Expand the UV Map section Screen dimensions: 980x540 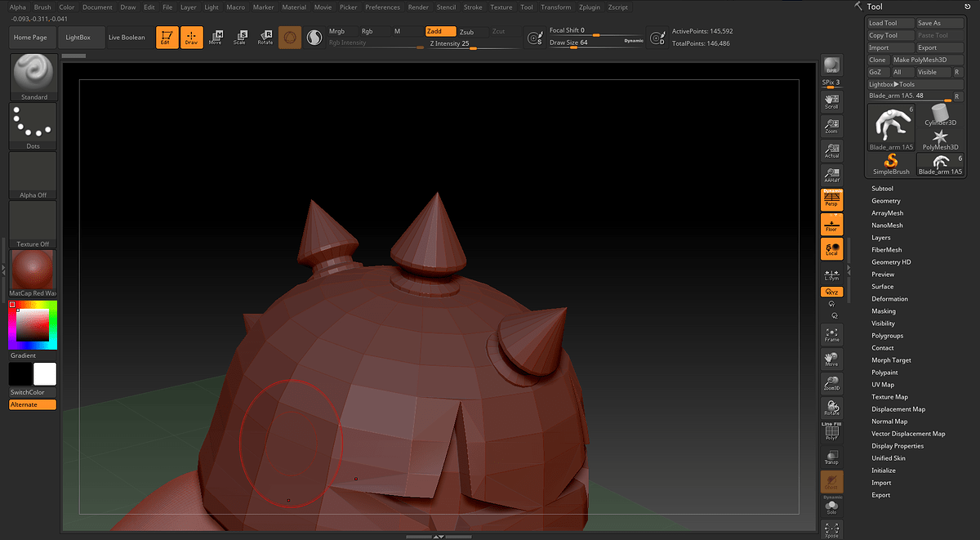click(883, 385)
